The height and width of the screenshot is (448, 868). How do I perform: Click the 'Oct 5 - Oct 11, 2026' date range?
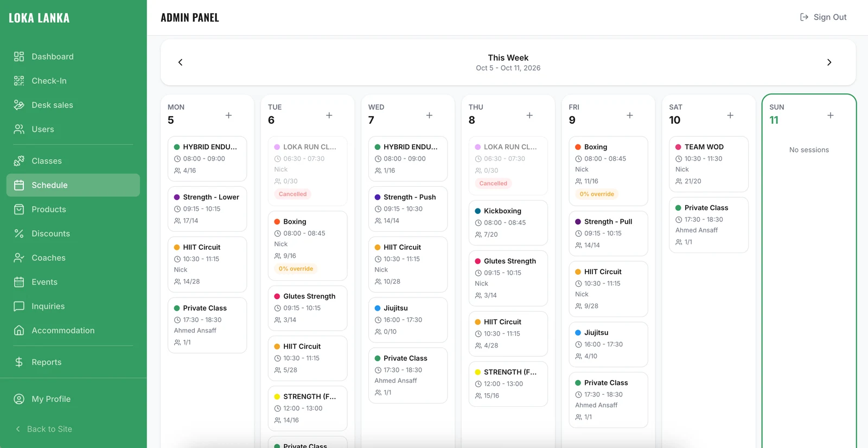click(508, 68)
